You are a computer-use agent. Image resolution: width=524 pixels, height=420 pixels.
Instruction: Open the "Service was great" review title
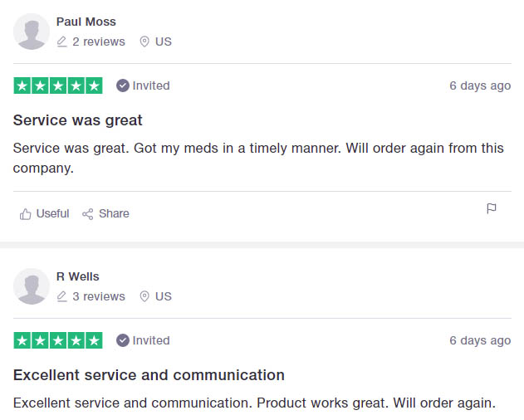coord(77,120)
